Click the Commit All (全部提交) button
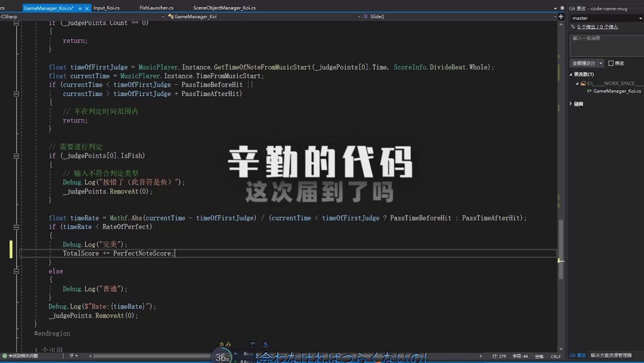This screenshot has width=644, height=363. coord(584,63)
